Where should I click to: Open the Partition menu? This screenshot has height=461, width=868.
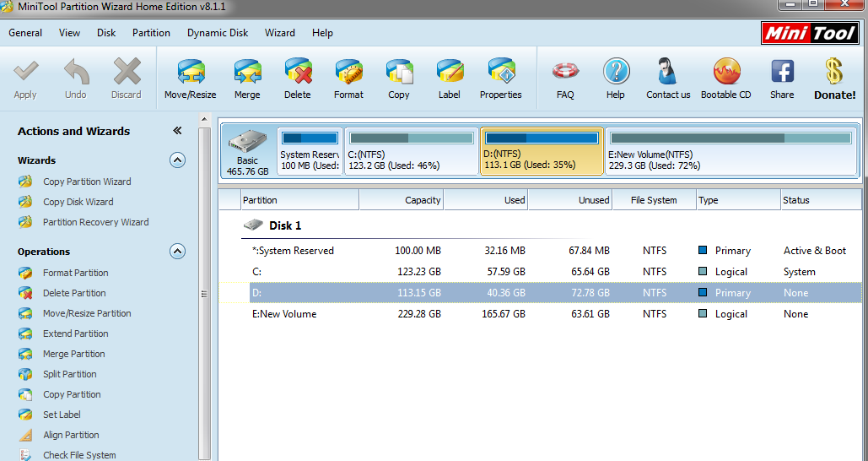pos(151,33)
